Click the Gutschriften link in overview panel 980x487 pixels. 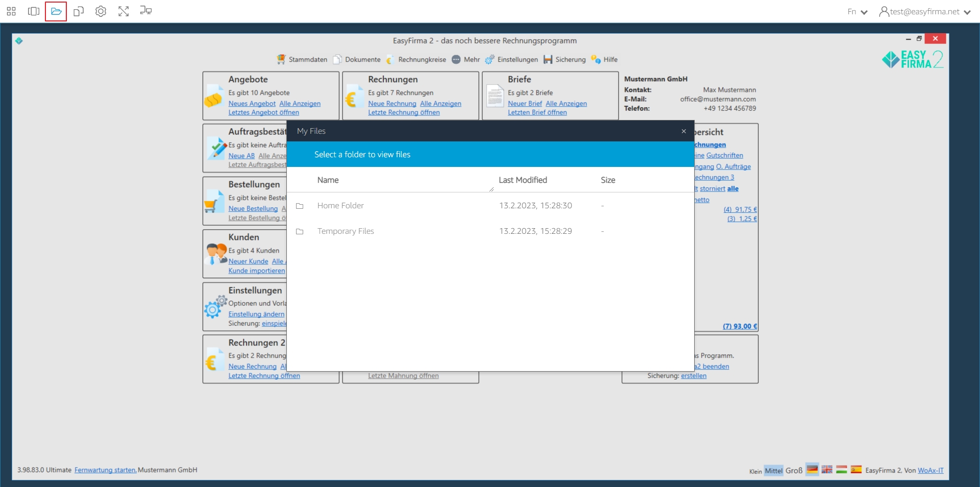coord(725,156)
